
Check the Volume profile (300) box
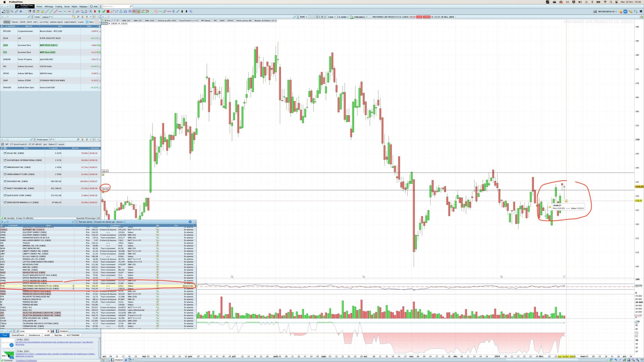point(156,20)
